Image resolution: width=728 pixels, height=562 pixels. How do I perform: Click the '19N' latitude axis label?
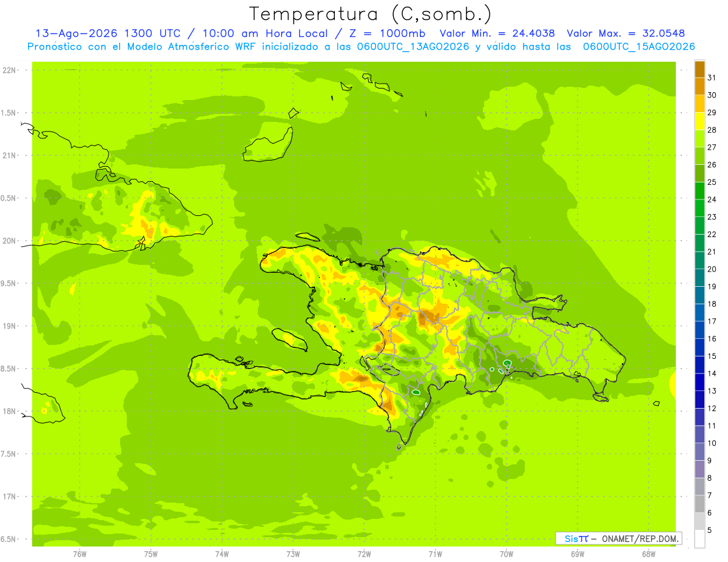click(9, 326)
